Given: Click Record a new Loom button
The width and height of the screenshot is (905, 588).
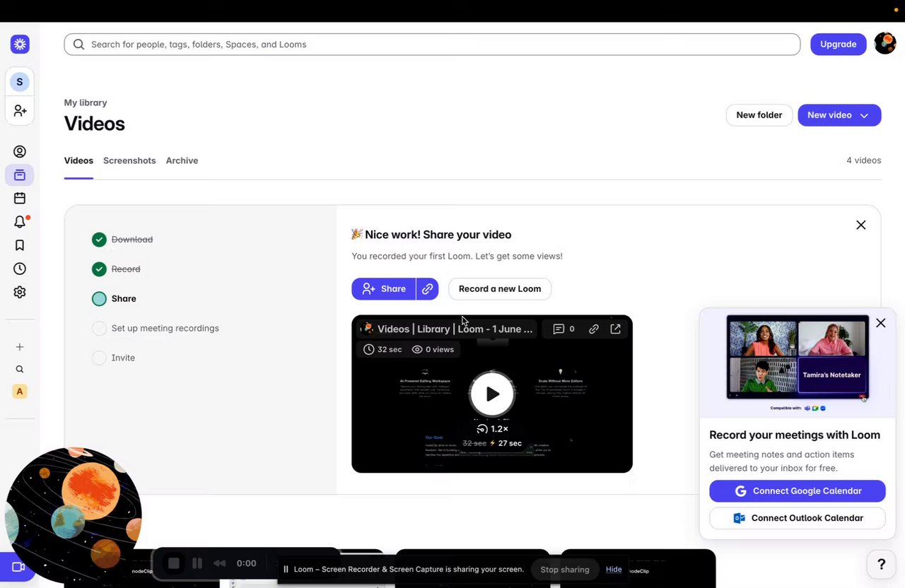Looking at the screenshot, I should tap(500, 288).
